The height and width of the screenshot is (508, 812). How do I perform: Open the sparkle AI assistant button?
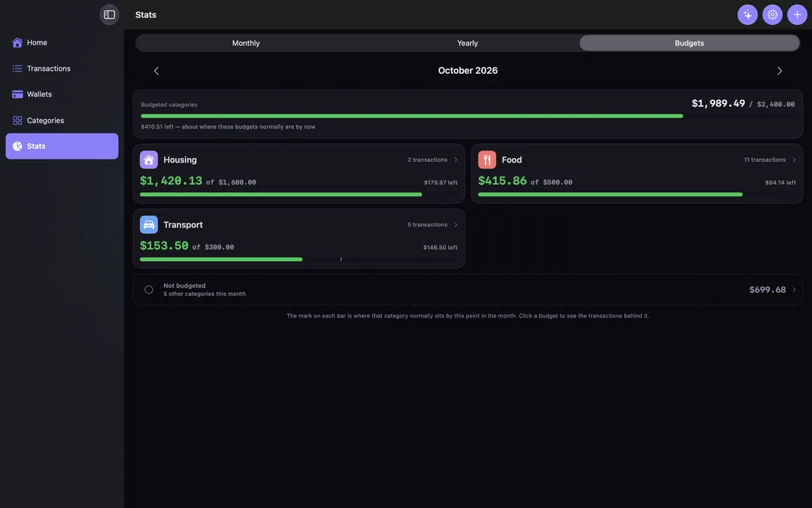747,14
